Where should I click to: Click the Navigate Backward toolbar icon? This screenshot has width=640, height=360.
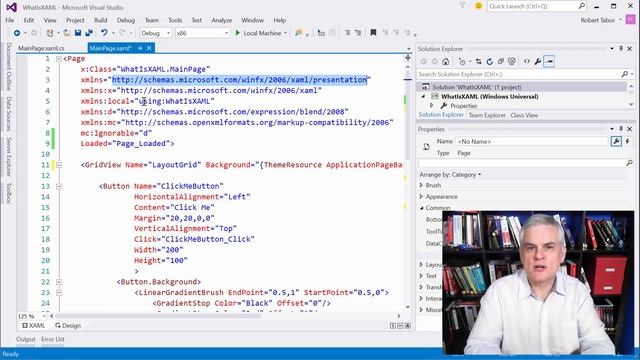[x=17, y=33]
